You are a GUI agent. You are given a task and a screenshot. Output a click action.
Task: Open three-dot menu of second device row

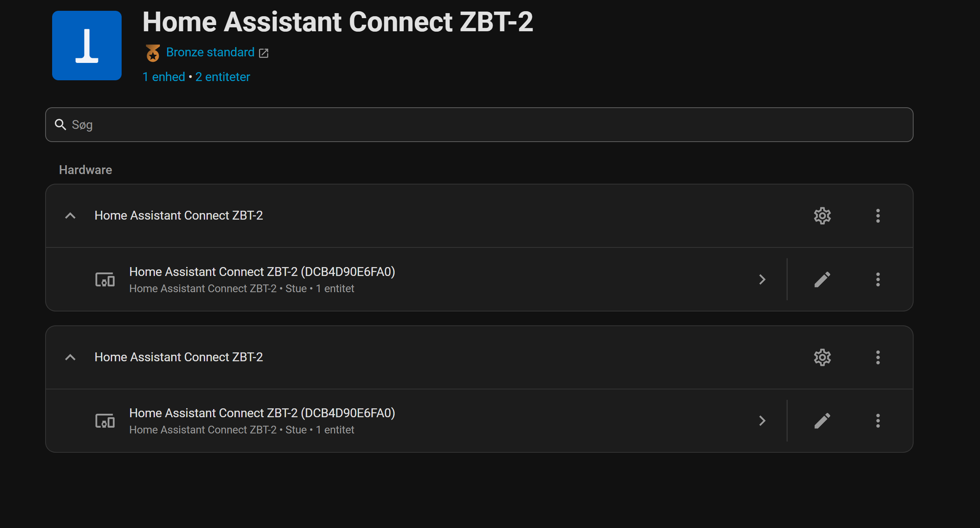(878, 421)
